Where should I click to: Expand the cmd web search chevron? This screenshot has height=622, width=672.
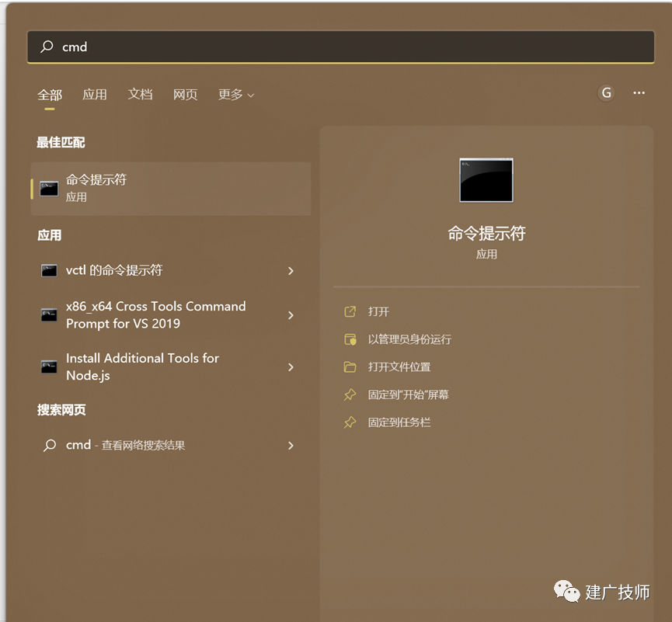click(x=291, y=446)
